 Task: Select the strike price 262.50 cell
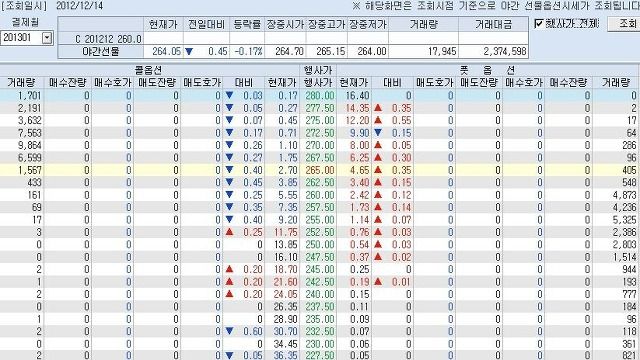tap(319, 182)
